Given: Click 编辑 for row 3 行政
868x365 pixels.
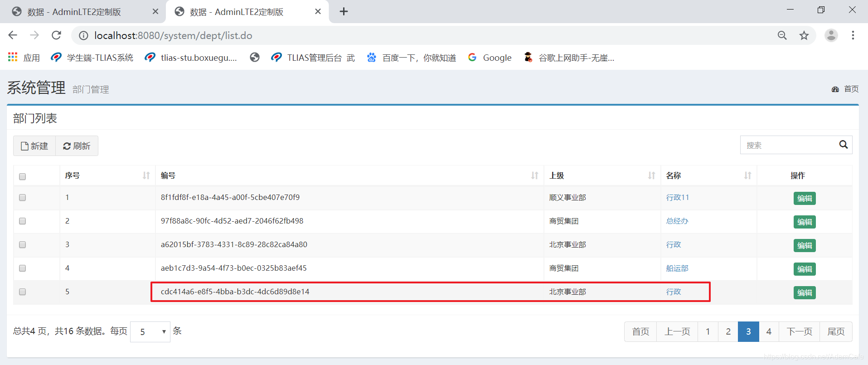Looking at the screenshot, I should 805,245.
